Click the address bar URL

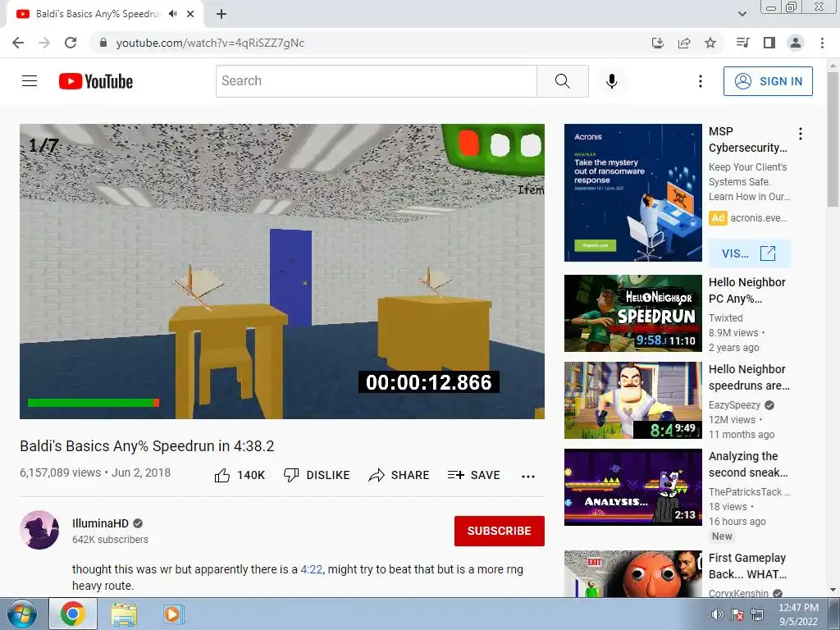(x=210, y=43)
